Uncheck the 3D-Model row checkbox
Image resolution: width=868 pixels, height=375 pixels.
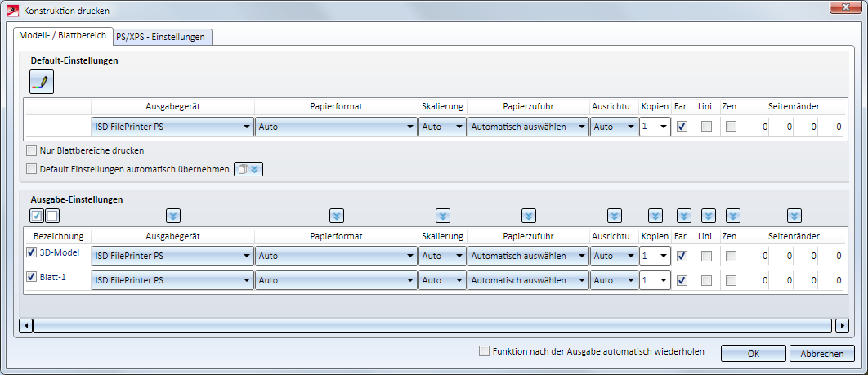coord(32,254)
